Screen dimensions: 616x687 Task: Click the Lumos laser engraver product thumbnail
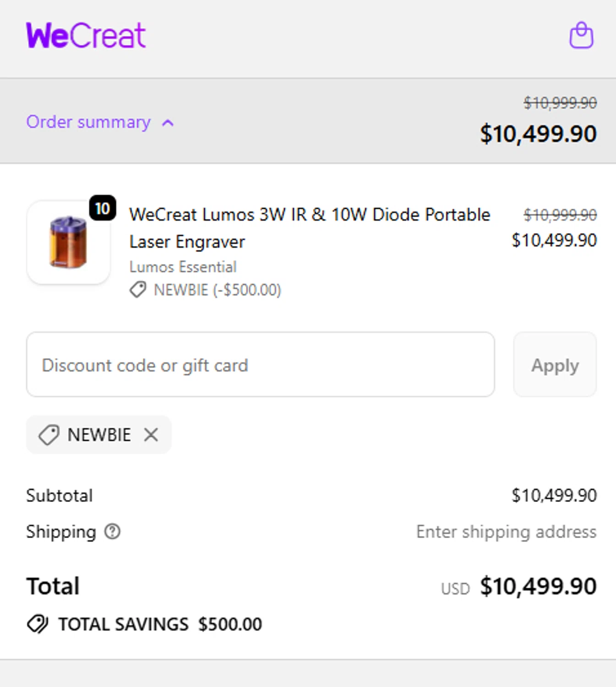click(68, 242)
